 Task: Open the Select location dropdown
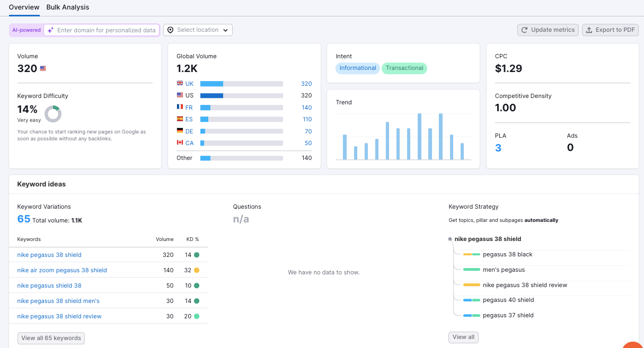pos(198,30)
